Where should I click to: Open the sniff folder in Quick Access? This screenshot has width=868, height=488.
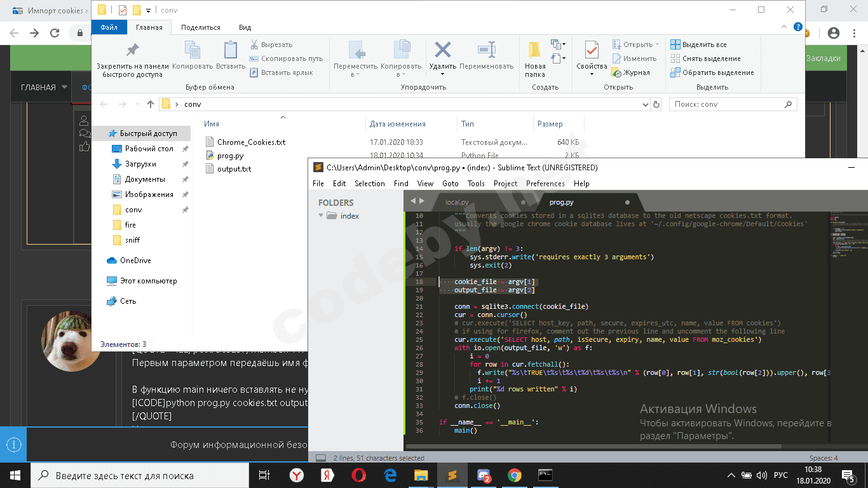click(132, 240)
